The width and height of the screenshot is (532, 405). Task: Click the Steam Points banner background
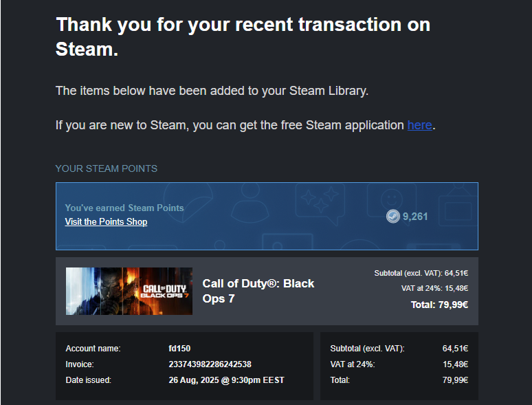point(267,216)
